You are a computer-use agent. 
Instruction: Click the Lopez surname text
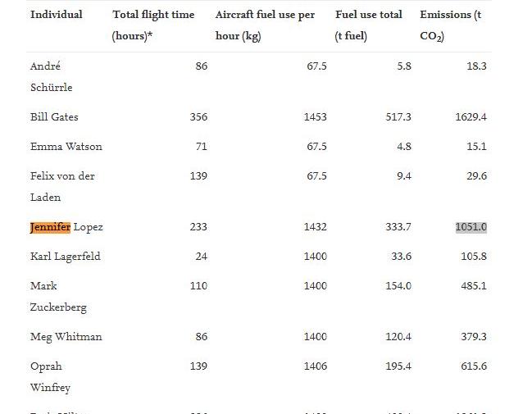[x=89, y=227]
